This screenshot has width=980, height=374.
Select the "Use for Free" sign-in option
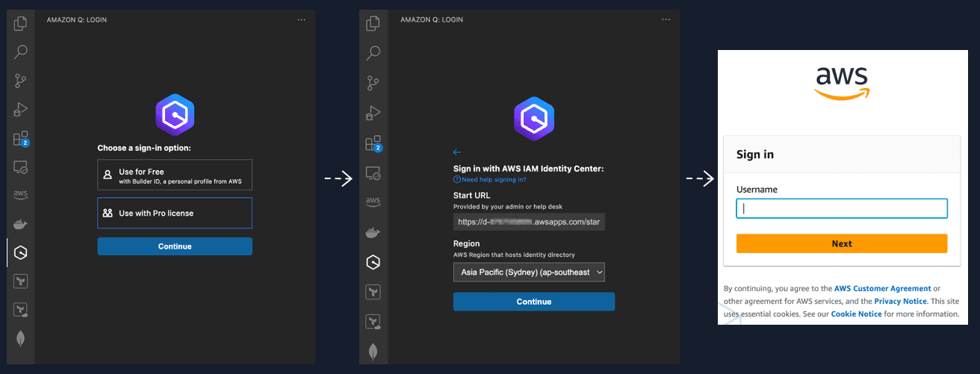[x=175, y=176]
